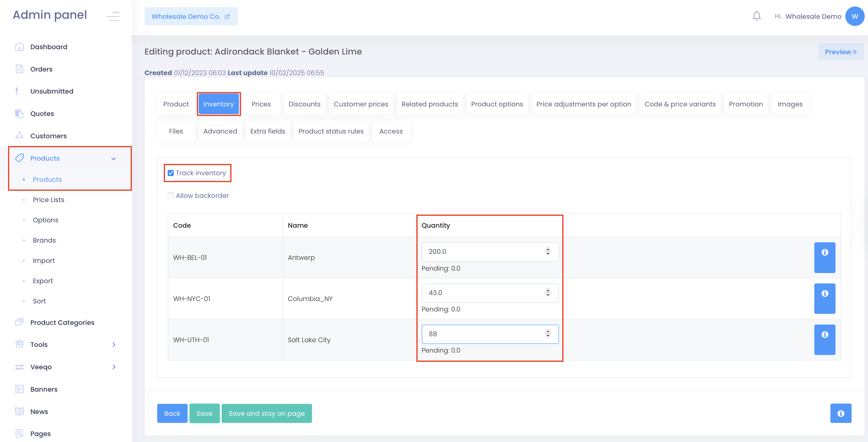Click the Dashboard home icon
This screenshot has height=442, width=868.
(19, 47)
